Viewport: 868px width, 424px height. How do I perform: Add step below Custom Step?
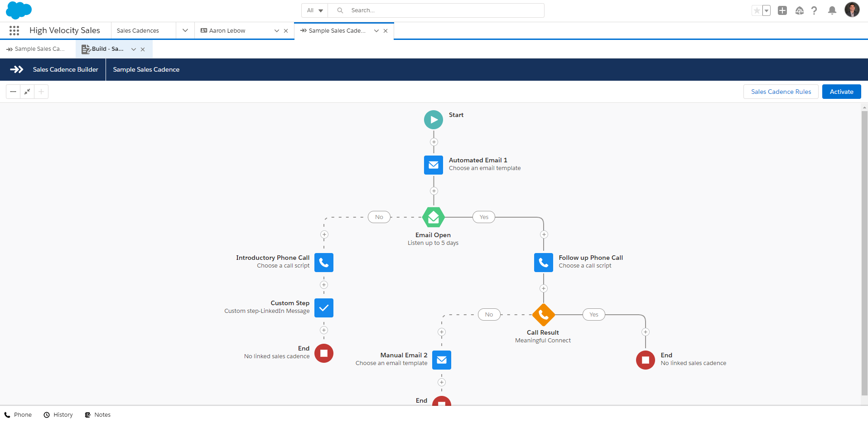(324, 330)
